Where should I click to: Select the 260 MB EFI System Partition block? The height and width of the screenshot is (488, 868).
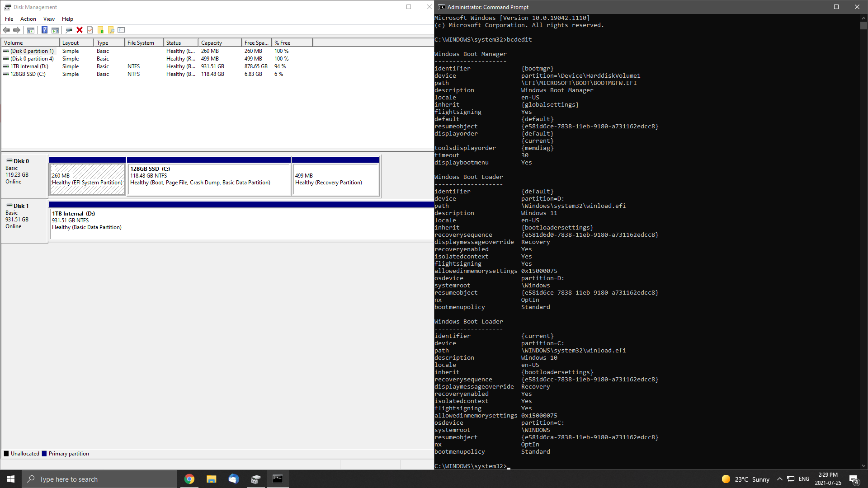(x=87, y=179)
